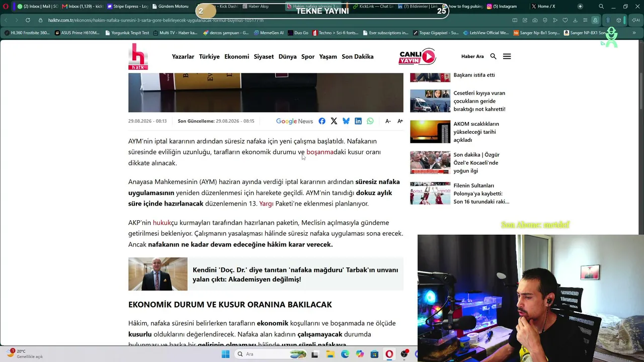Screen dimensions: 644x362
Task: Click the browser address bar URL
Action: point(156,20)
